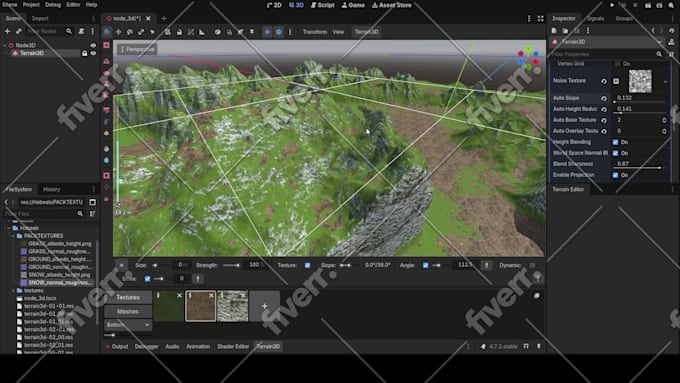This screenshot has height=383, width=680.
Task: Select the Terrain3D region tool in side toolbar
Action: (107, 45)
